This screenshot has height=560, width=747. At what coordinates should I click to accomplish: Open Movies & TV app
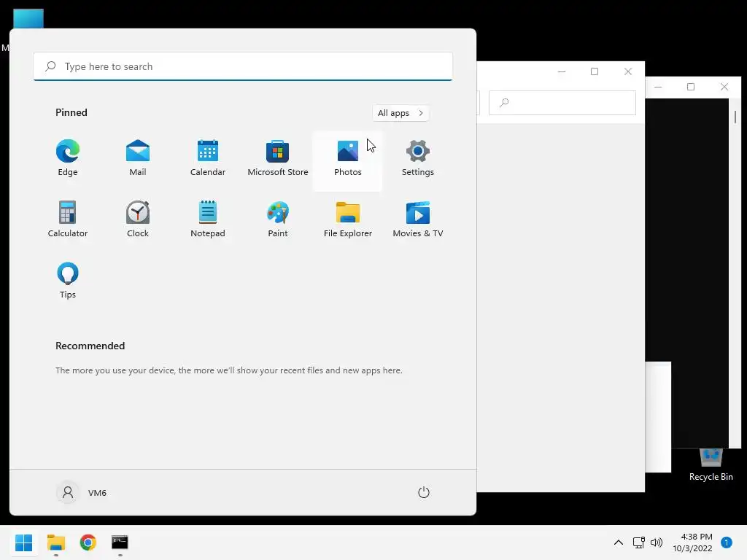point(418,219)
